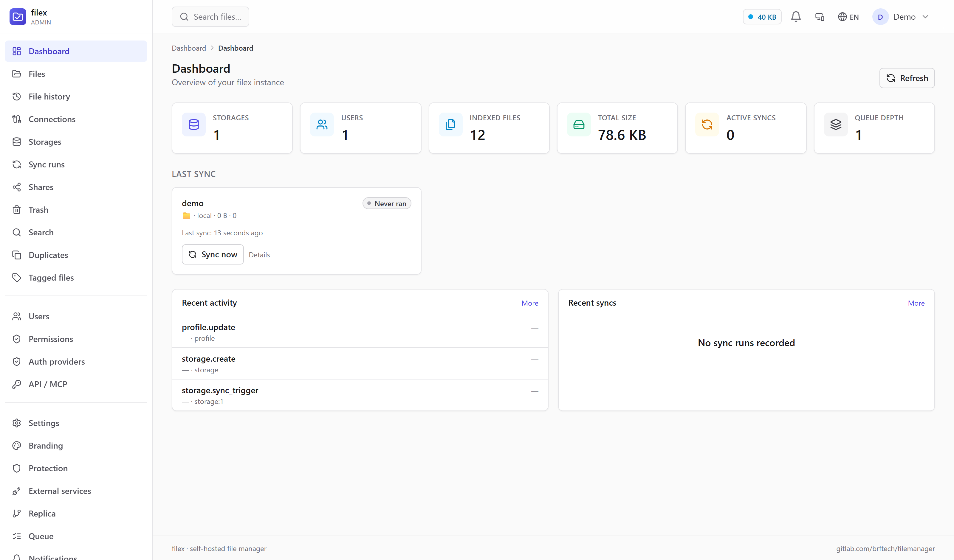Click the Settings gear icon

(x=17, y=423)
